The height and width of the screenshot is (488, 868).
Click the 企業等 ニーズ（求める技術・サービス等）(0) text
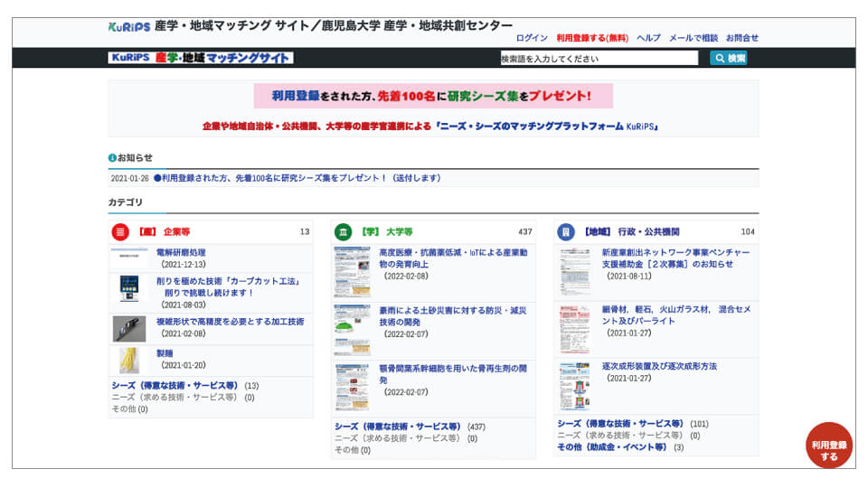pyautogui.click(x=183, y=398)
